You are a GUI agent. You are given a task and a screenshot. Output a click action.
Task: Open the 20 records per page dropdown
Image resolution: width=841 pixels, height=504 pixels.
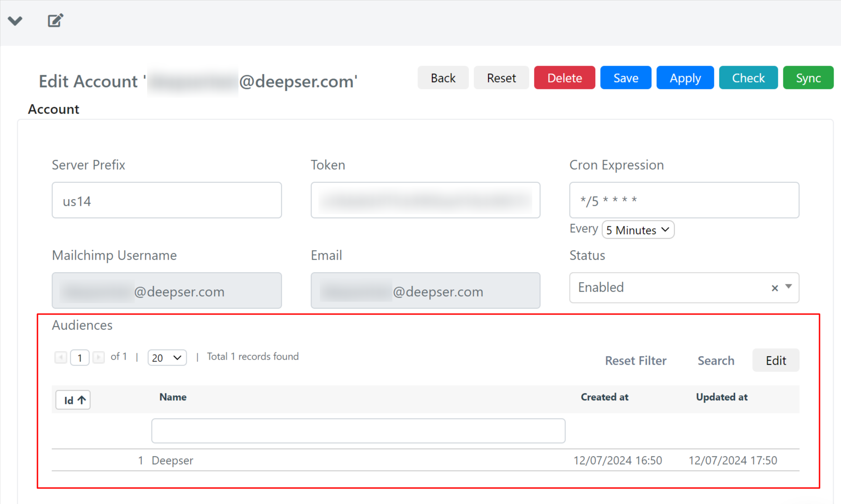coord(167,357)
